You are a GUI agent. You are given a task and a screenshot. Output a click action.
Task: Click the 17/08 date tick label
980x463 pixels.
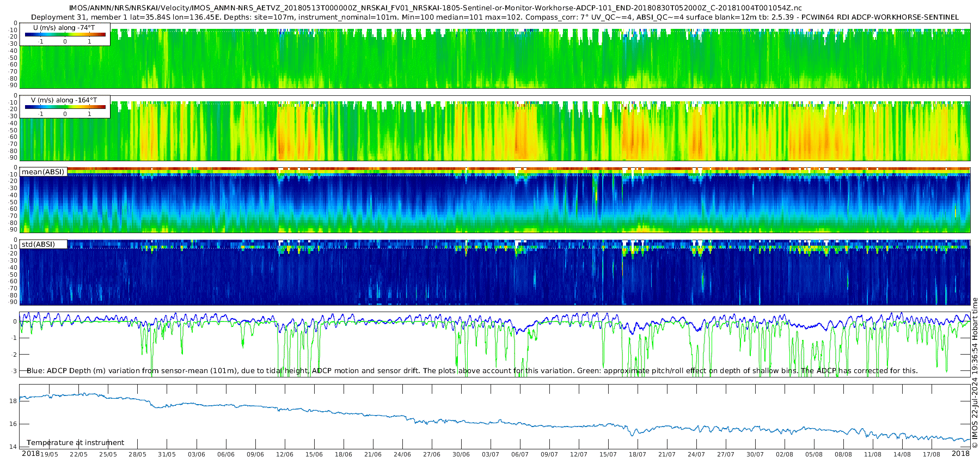coord(932,454)
